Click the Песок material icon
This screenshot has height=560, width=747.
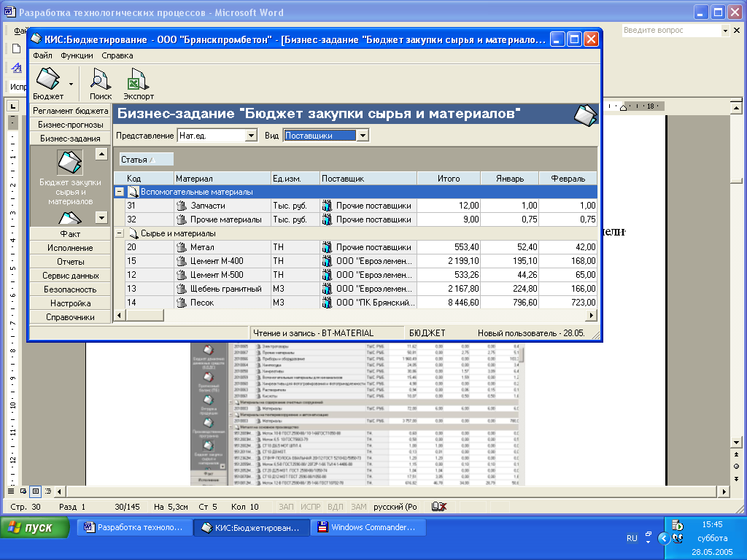tap(182, 303)
